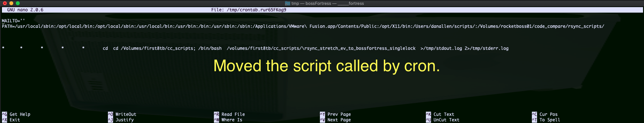The image size is (644, 123).
Task: Click the first asterisk of the cron schedule
Action: pos(3,48)
